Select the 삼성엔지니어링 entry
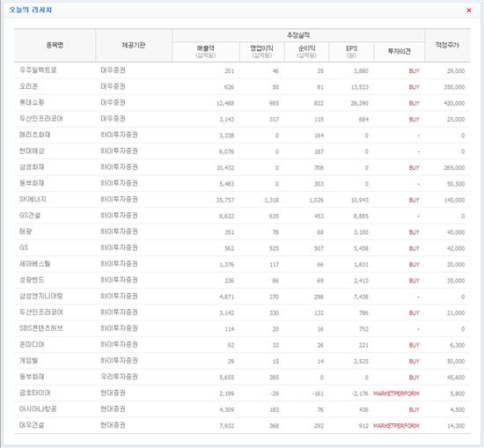Viewport: 484px width, 448px height. [x=41, y=296]
